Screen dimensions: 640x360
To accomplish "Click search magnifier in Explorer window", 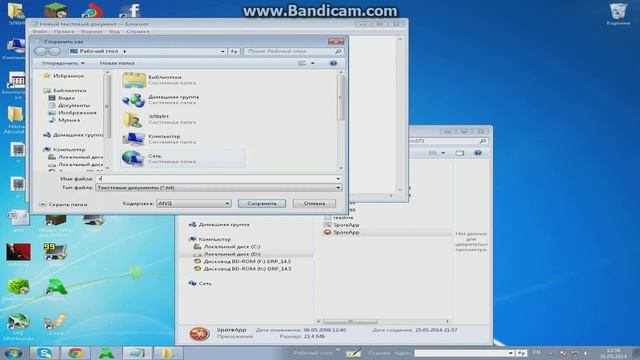I will (483, 141).
